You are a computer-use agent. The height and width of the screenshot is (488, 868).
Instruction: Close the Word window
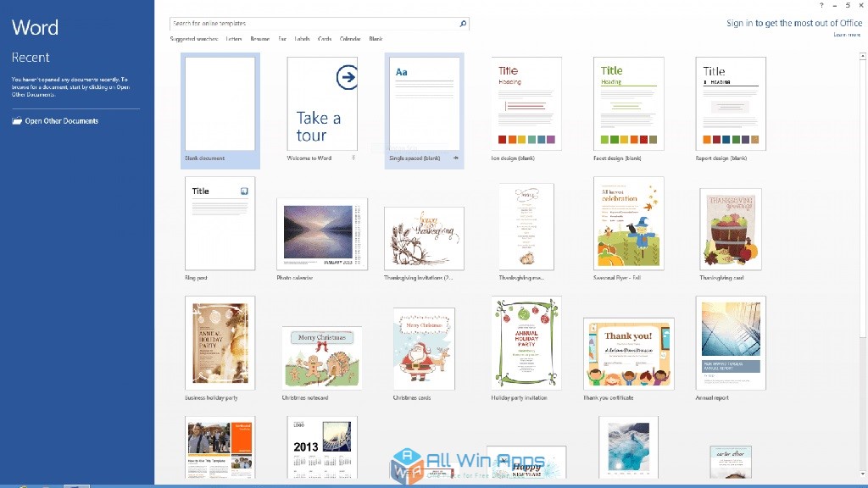coord(861,6)
